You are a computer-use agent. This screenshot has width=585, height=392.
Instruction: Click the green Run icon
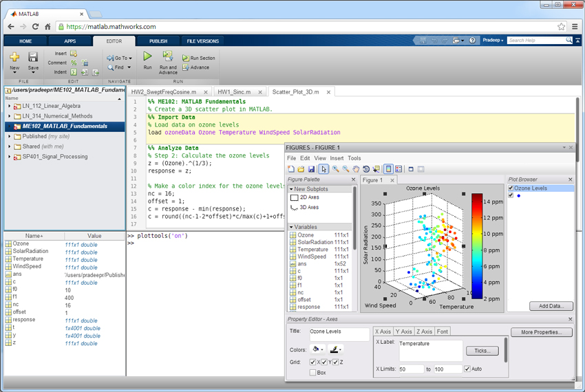[x=147, y=56]
